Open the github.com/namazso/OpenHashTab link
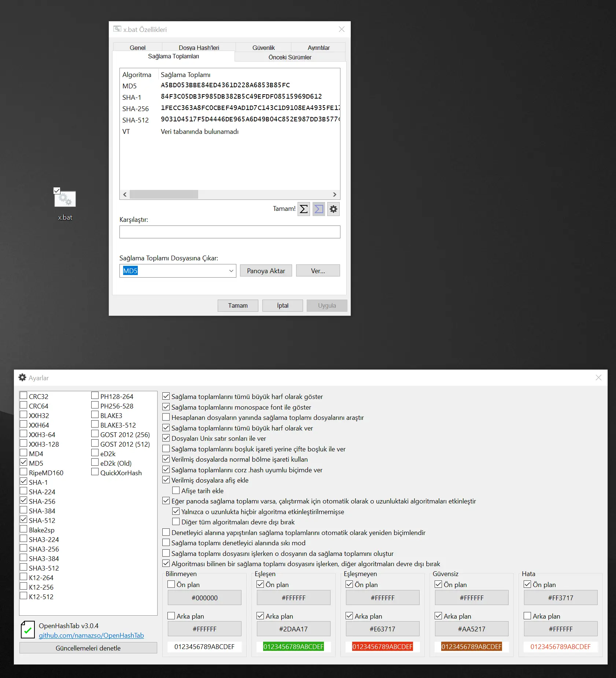 point(91,635)
